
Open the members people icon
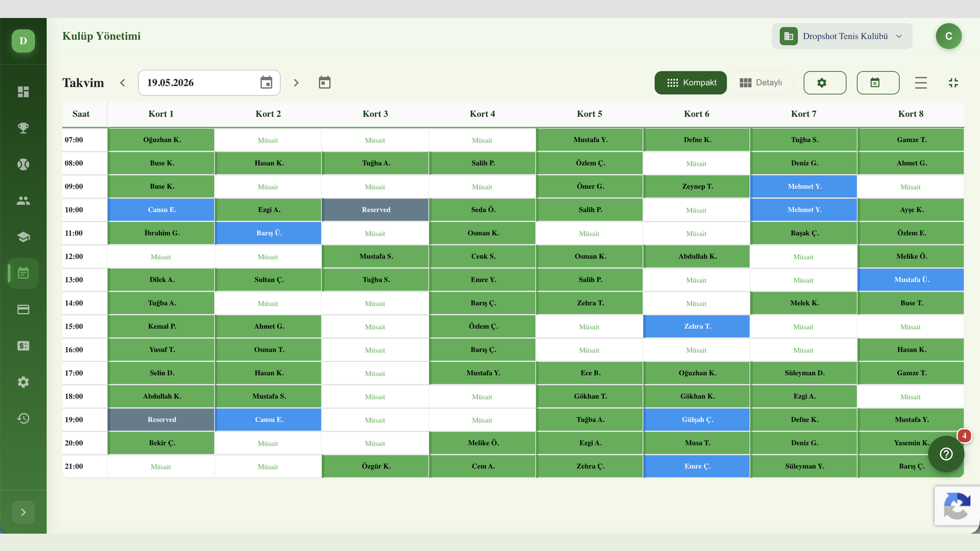pyautogui.click(x=23, y=201)
